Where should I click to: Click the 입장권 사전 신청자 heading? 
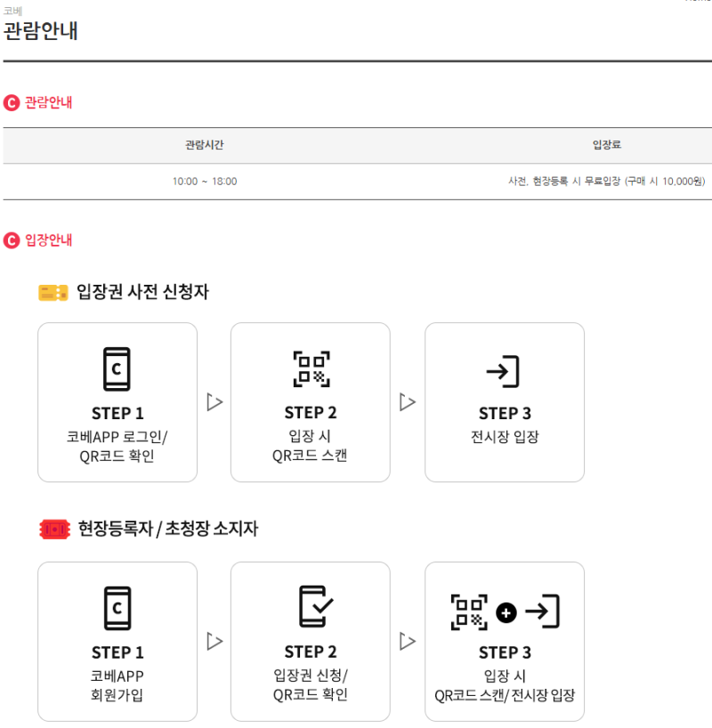coord(142,292)
